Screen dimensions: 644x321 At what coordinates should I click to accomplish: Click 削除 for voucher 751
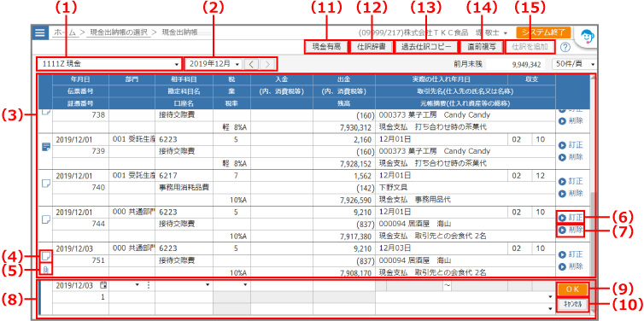(571, 266)
